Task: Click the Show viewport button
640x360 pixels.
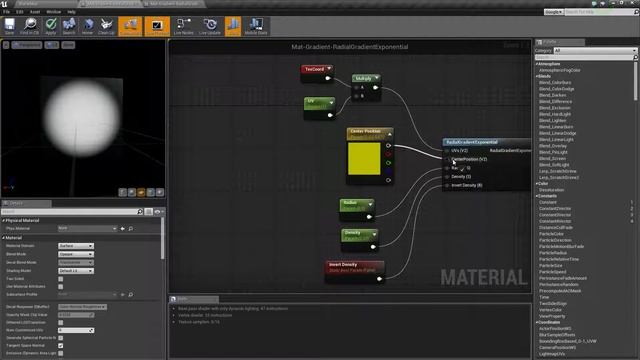Action: pyautogui.click(x=68, y=45)
